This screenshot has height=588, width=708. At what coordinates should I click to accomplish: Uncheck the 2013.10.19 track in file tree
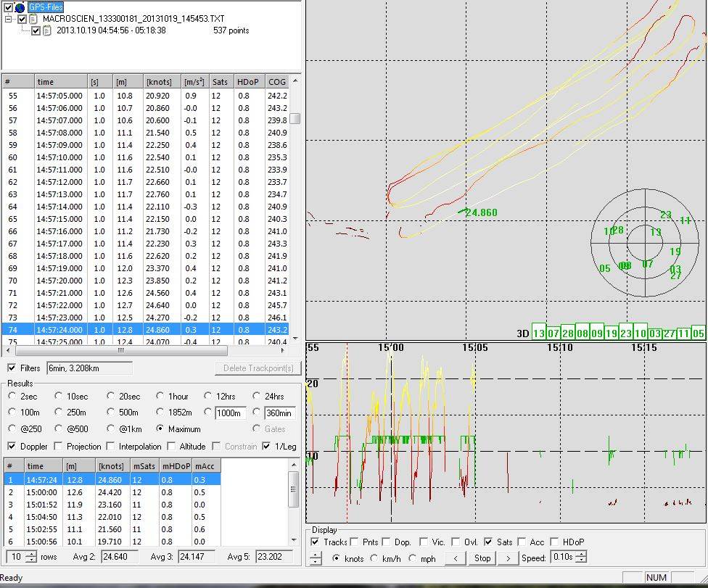(36, 30)
